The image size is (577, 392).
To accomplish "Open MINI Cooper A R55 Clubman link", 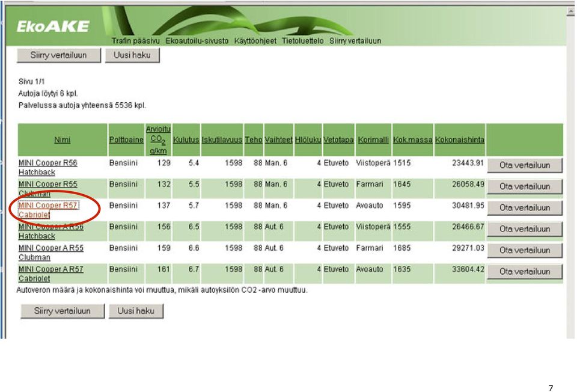I will (x=50, y=253).
